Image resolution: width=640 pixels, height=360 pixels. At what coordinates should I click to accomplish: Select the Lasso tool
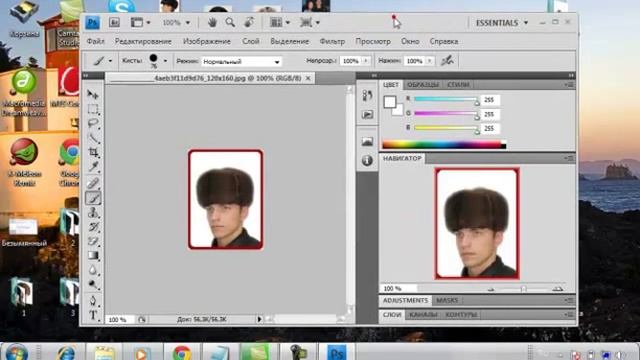[93, 123]
